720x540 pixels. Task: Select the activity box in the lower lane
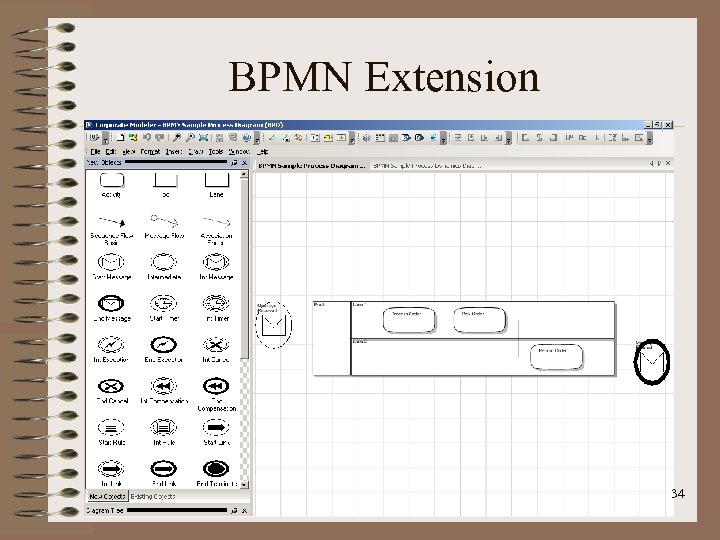pos(557,356)
